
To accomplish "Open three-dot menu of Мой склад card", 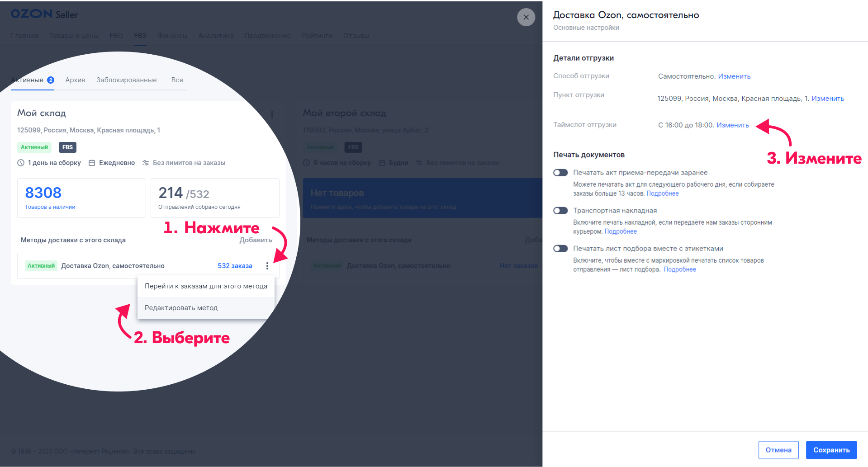I will click(272, 115).
